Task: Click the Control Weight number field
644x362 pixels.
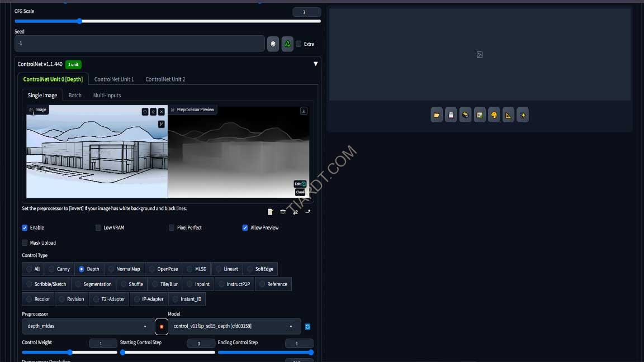Action: 103,343
